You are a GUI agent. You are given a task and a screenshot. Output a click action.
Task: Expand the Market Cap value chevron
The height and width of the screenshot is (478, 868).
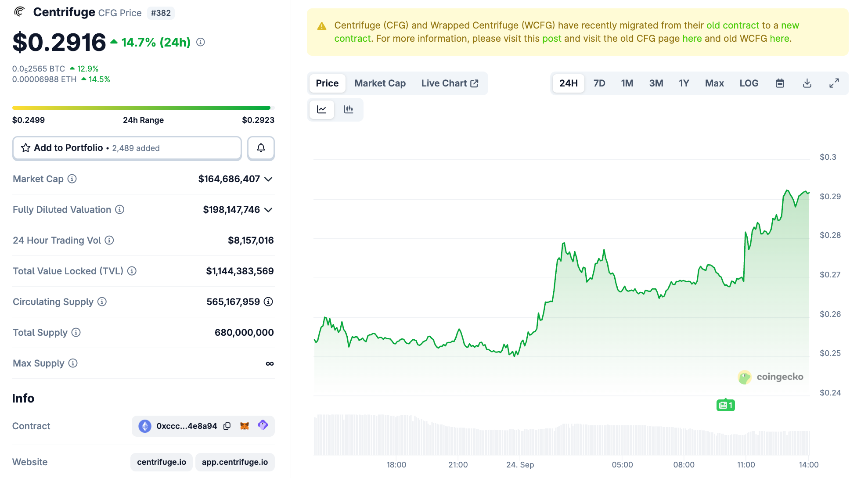[269, 179]
